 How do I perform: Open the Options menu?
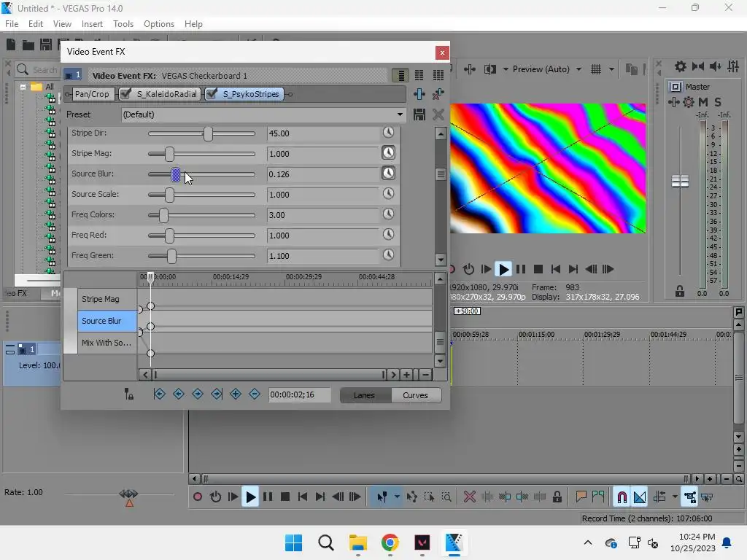[x=159, y=24]
